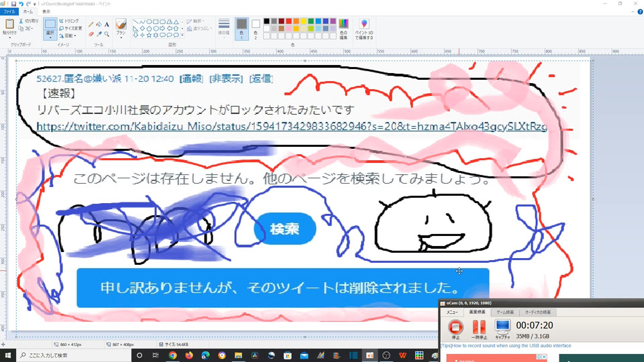Open the Fill (塗りつぶし) dropdown
Image resolution: width=644 pixels, height=362 pixels.
point(200,28)
